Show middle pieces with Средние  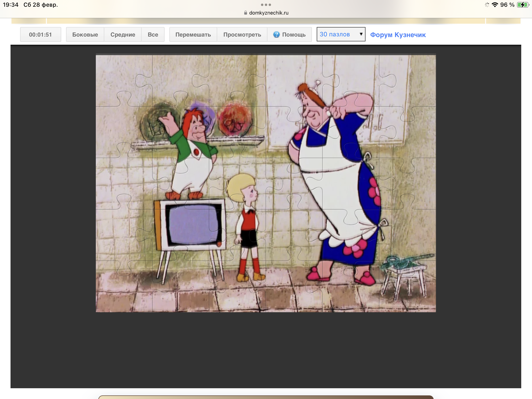coord(123,35)
